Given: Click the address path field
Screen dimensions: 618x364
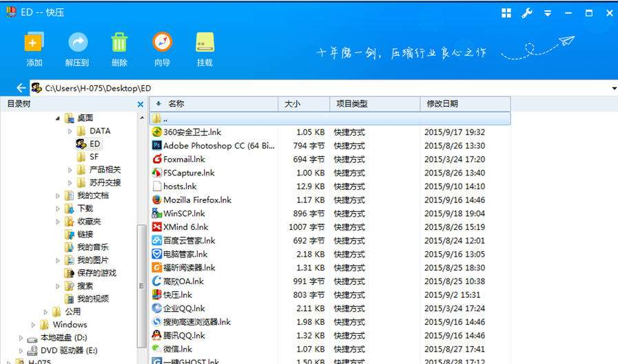Looking at the screenshot, I should [x=320, y=88].
